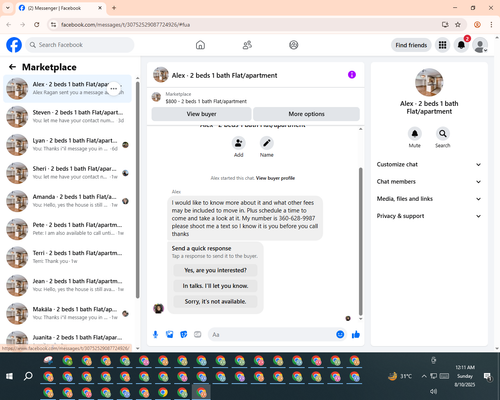Open the Groups icon in the top navigation
This screenshot has width=500, height=400.
point(293,45)
